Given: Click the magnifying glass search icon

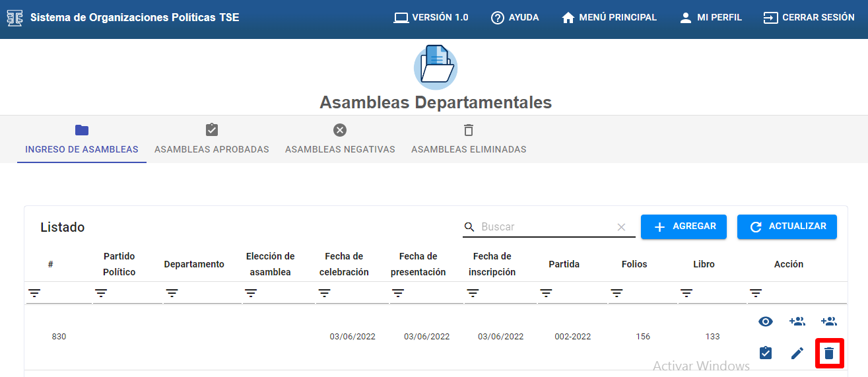Looking at the screenshot, I should [x=469, y=227].
